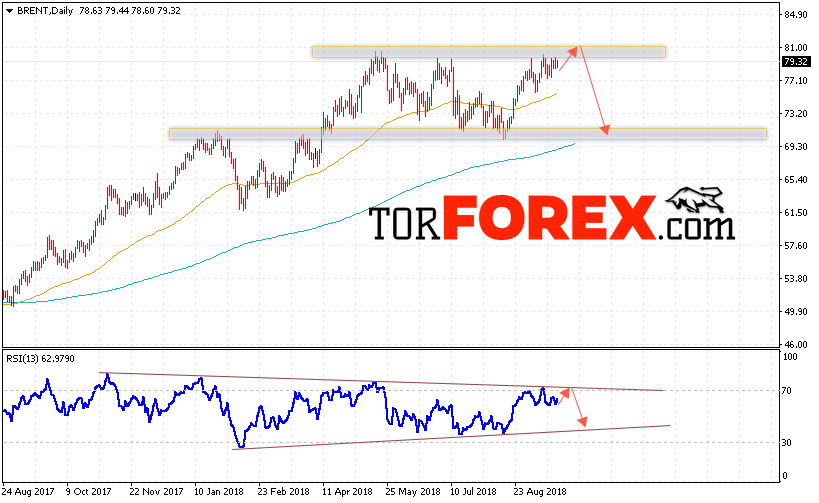
Task: Click the 11 Apr 2018 date label
Action: pyautogui.click(x=347, y=492)
